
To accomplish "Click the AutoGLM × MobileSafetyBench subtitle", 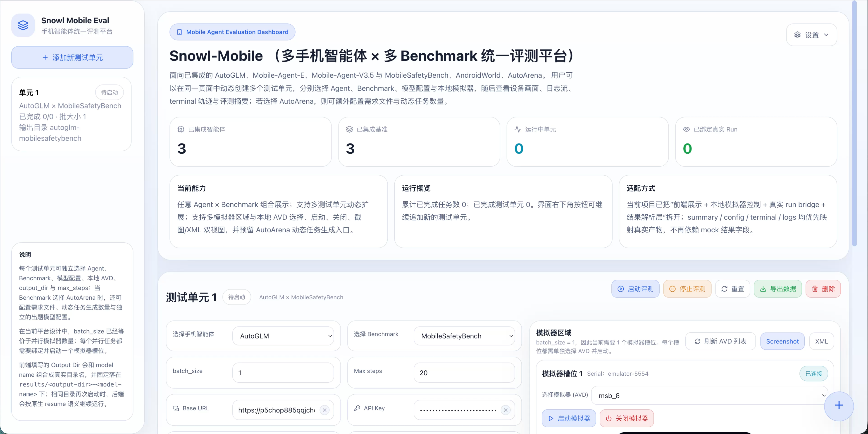I will [301, 297].
